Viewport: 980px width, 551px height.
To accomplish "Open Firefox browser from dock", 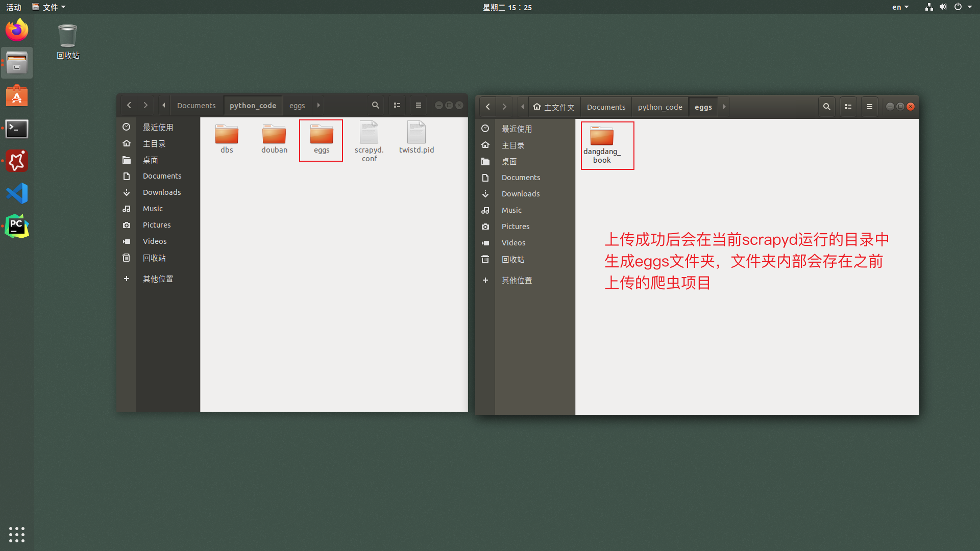I will click(x=16, y=30).
